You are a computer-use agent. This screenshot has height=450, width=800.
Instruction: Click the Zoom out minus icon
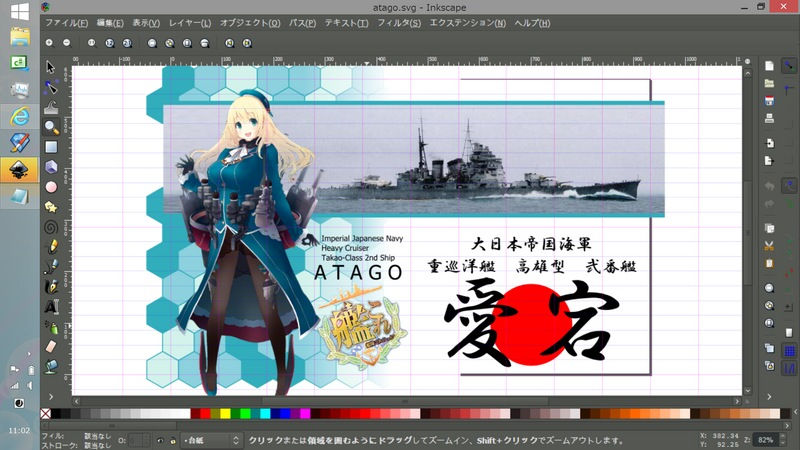tap(67, 43)
